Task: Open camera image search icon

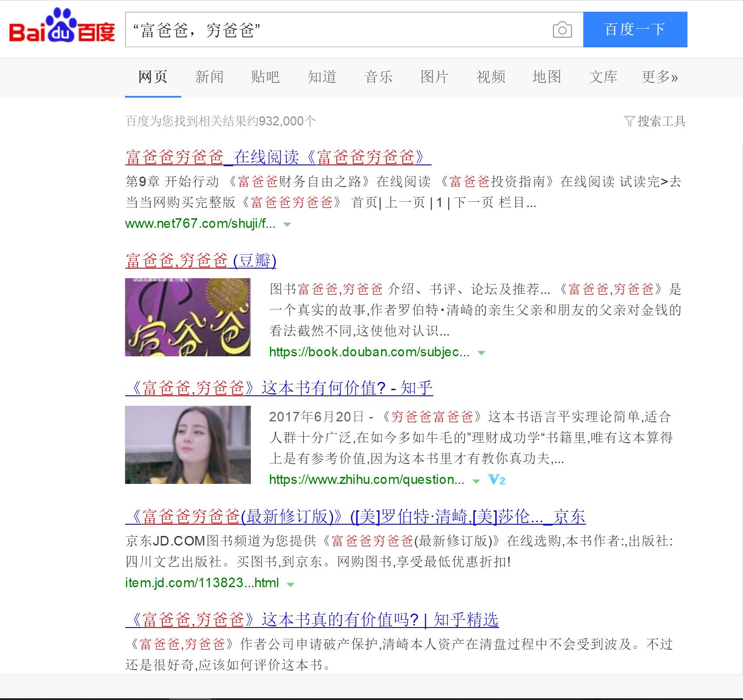Action: click(562, 30)
